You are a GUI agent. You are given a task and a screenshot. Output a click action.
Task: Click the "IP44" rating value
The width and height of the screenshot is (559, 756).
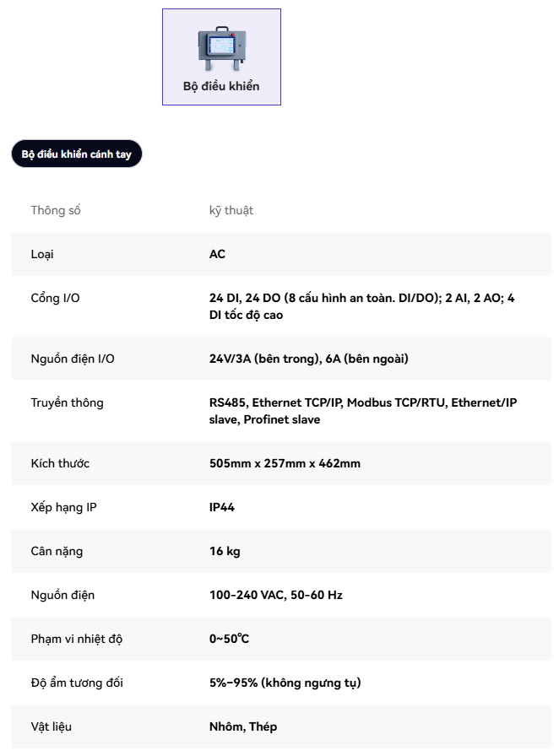click(222, 507)
